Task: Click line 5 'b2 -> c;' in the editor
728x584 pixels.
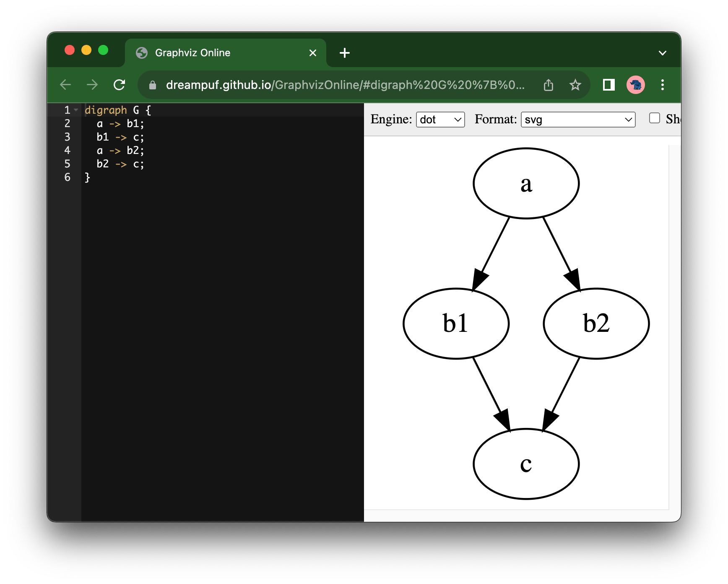Action: point(120,164)
